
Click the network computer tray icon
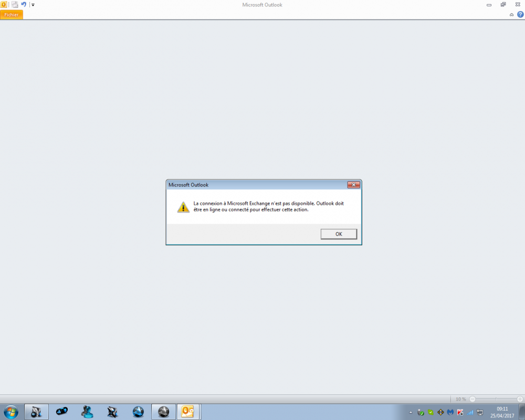pos(480,412)
